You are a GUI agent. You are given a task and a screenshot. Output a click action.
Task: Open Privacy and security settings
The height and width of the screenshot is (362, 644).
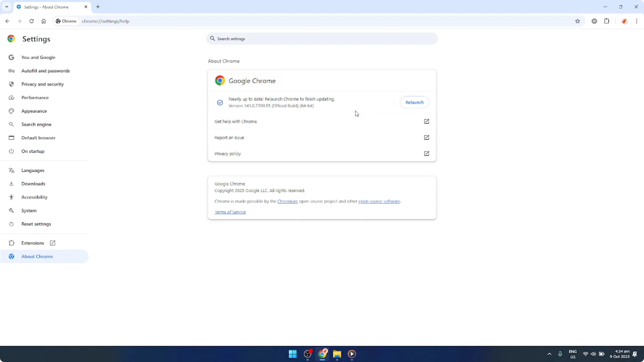[43, 84]
